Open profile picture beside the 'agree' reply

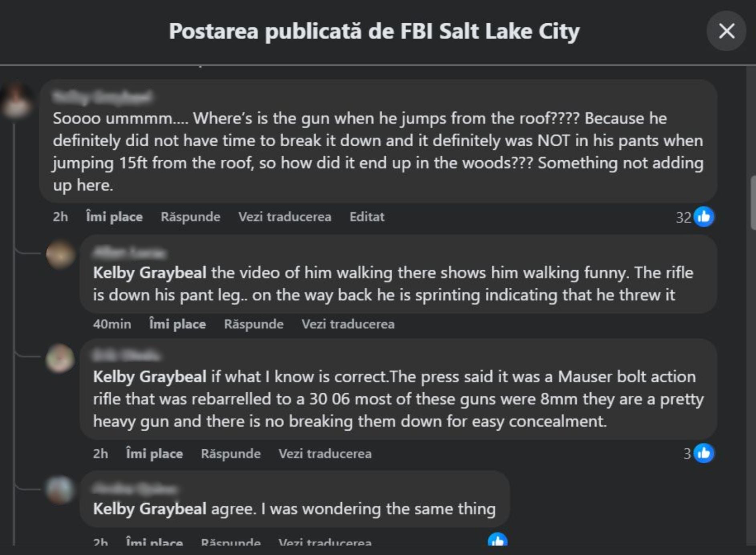[60, 490]
